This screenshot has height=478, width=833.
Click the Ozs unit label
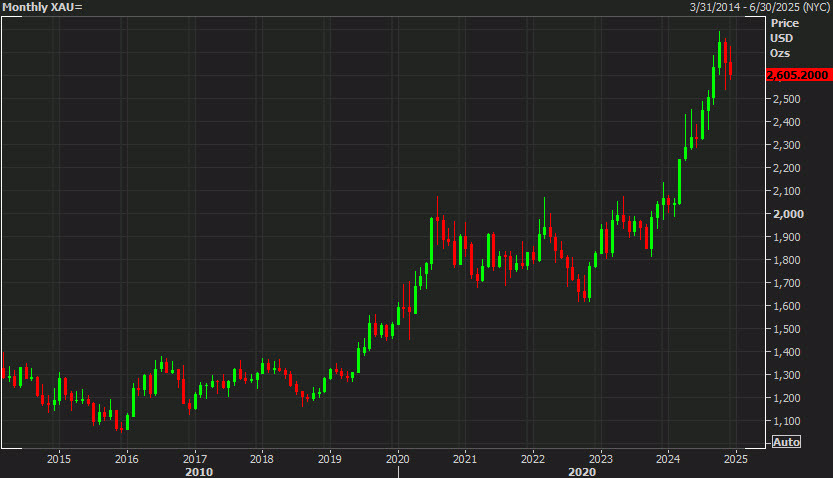(780, 53)
